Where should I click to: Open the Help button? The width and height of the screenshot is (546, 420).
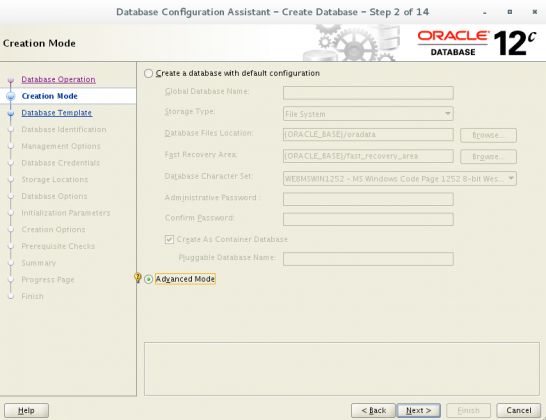[26, 411]
